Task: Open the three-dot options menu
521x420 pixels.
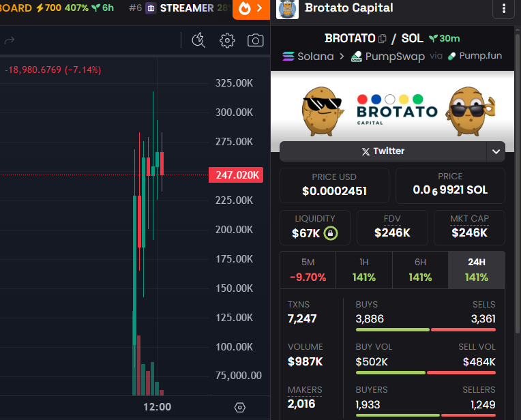Action: pyautogui.click(x=504, y=9)
